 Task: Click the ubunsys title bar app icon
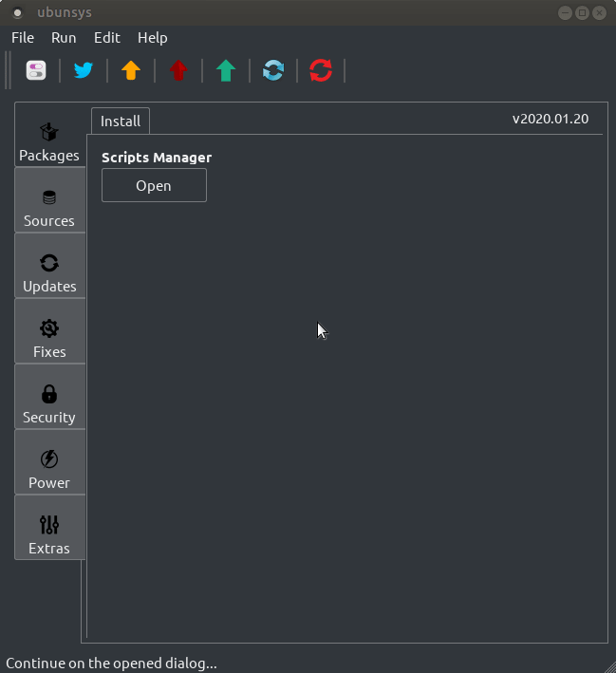tap(18, 13)
